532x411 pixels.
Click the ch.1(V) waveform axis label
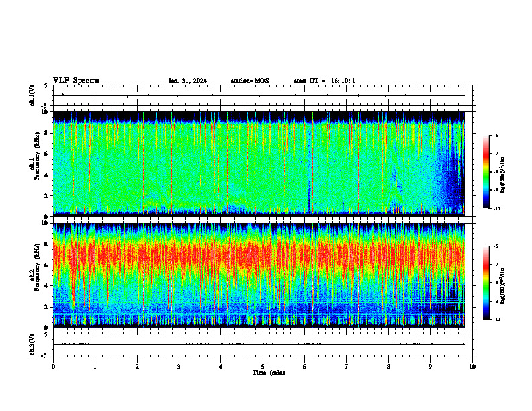(x=32, y=95)
